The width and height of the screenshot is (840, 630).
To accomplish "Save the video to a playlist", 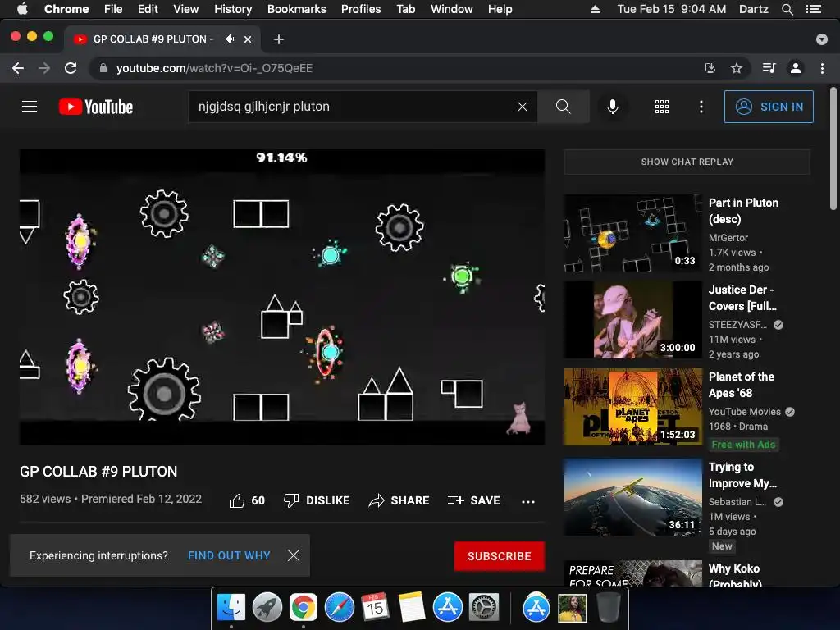I will coord(473,500).
